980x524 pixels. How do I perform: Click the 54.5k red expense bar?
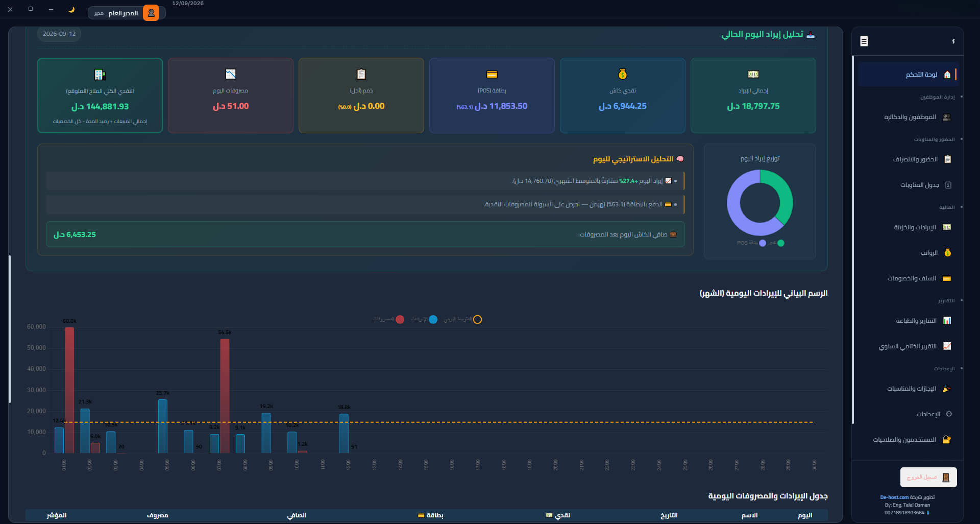pyautogui.click(x=225, y=396)
